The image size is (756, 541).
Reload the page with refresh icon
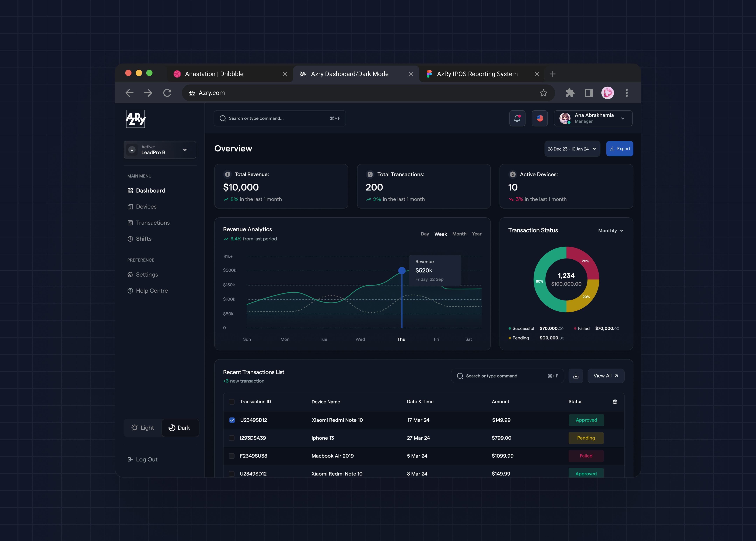point(167,93)
